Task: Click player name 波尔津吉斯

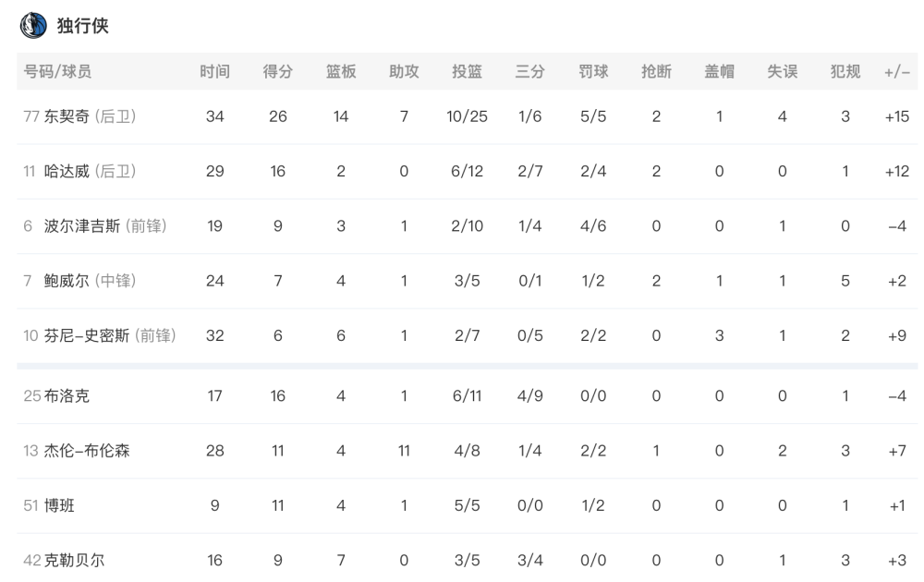Action: pyautogui.click(x=82, y=226)
